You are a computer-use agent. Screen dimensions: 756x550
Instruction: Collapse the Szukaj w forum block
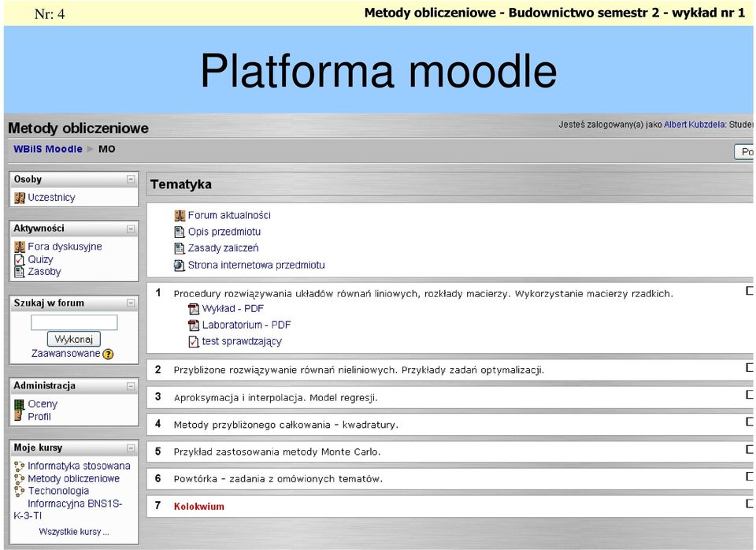click(x=131, y=303)
